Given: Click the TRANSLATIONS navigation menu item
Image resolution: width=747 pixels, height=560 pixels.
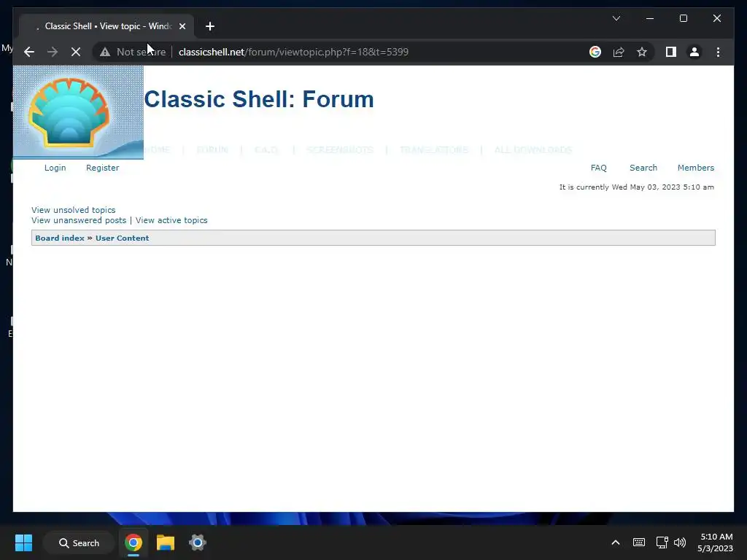Looking at the screenshot, I should [434, 150].
